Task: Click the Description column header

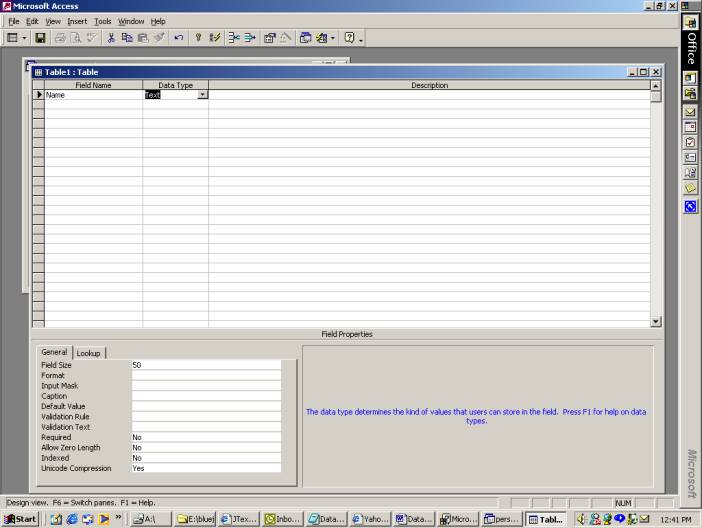Action: tap(429, 85)
